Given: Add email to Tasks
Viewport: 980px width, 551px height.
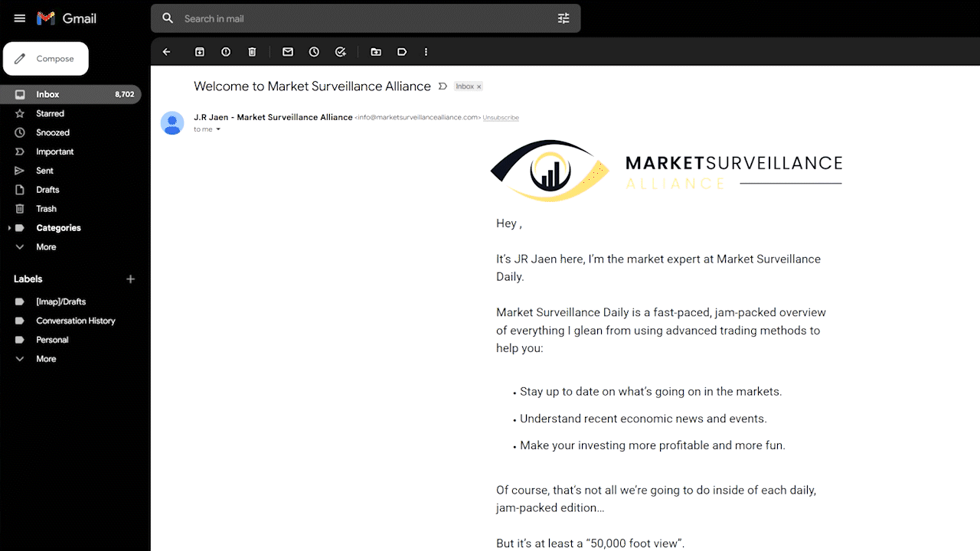Looking at the screenshot, I should click(x=341, y=52).
